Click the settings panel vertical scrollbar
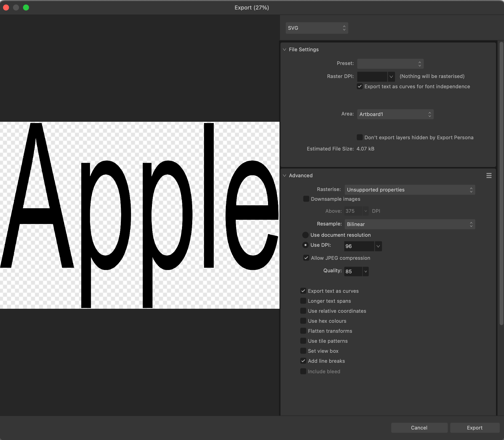Viewport: 504px width, 440px height. coord(501,183)
